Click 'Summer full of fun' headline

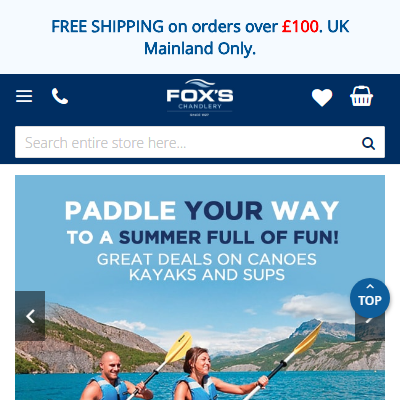(229, 238)
